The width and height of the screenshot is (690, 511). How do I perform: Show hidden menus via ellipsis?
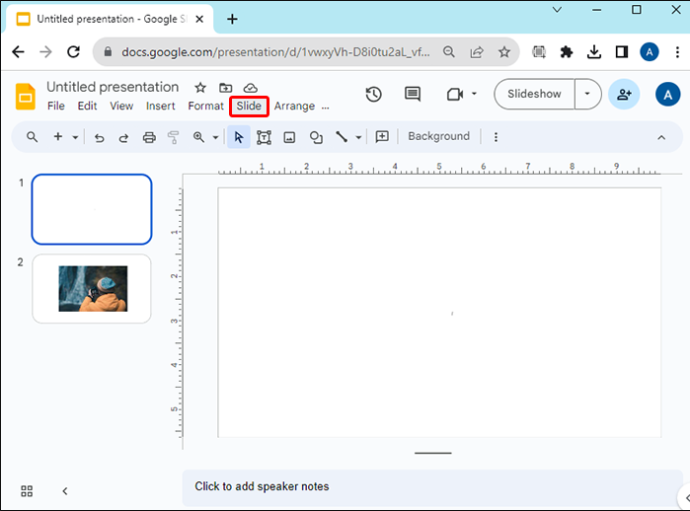[325, 107]
